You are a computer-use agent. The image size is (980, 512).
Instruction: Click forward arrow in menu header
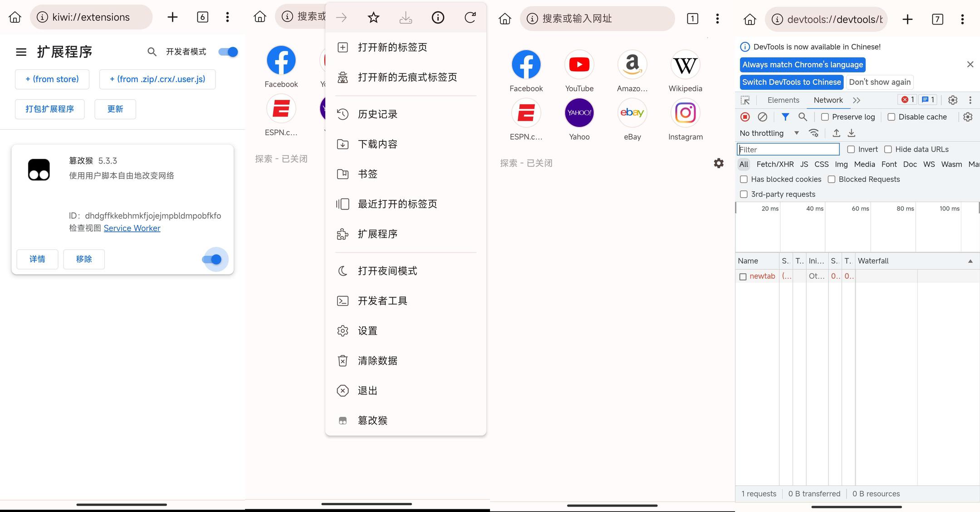(x=341, y=18)
